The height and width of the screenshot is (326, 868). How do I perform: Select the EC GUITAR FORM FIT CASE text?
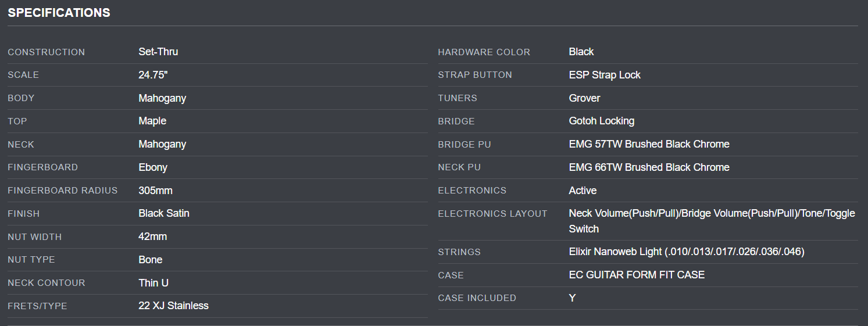(x=637, y=275)
